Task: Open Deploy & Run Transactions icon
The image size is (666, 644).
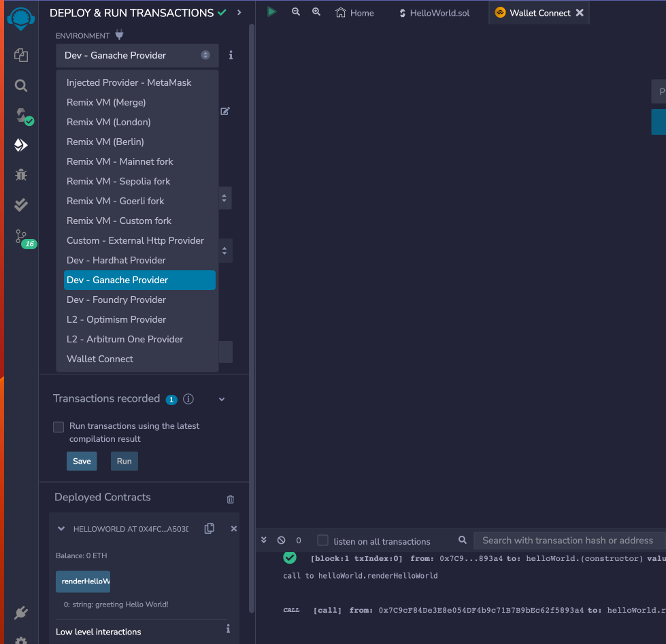Action: pyautogui.click(x=21, y=146)
